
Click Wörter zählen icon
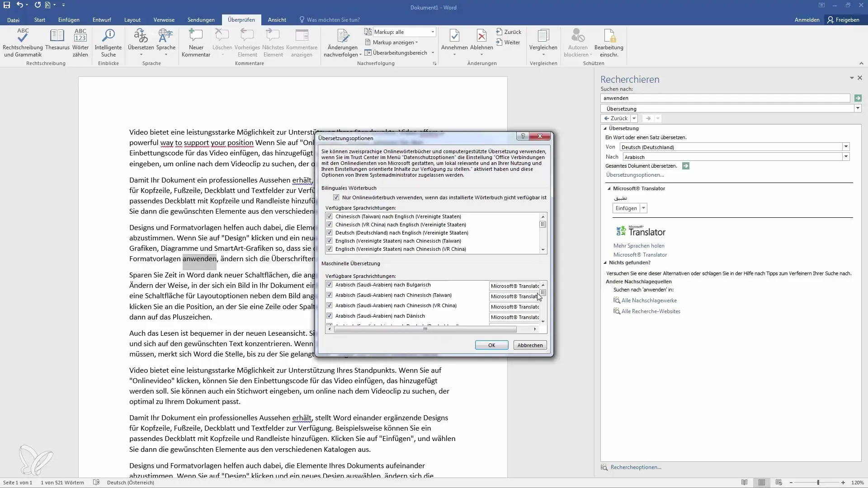(80, 43)
